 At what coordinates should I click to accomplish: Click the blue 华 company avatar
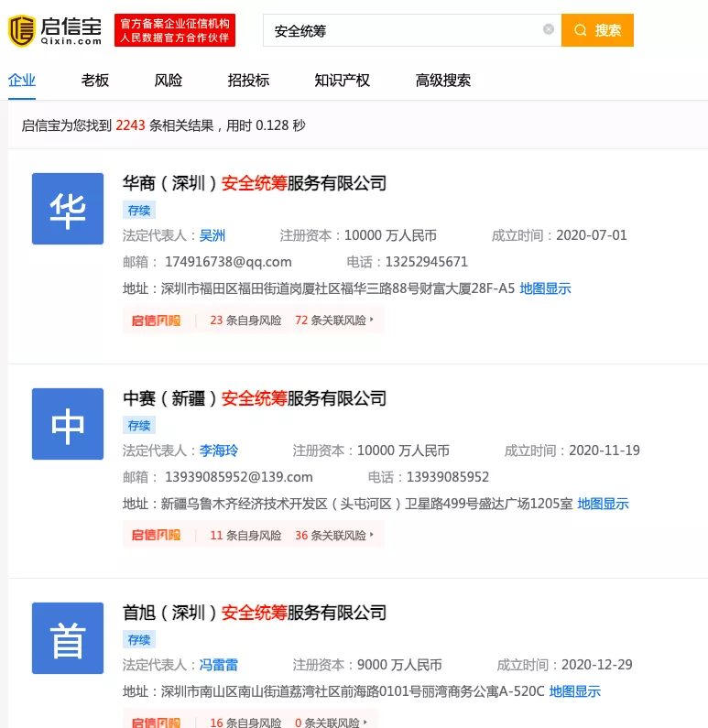[x=68, y=209]
